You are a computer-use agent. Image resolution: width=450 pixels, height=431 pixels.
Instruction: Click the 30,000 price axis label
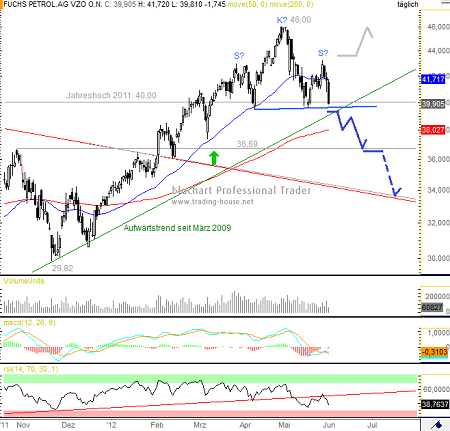[438, 258]
